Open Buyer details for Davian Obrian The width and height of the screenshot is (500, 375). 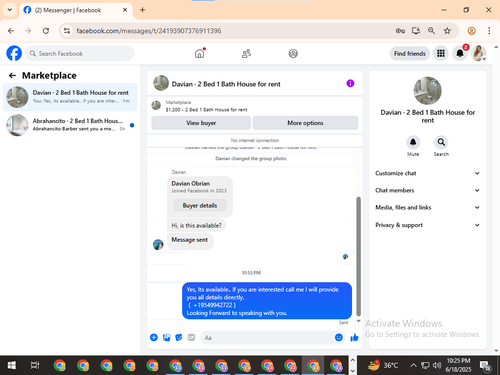(200, 206)
